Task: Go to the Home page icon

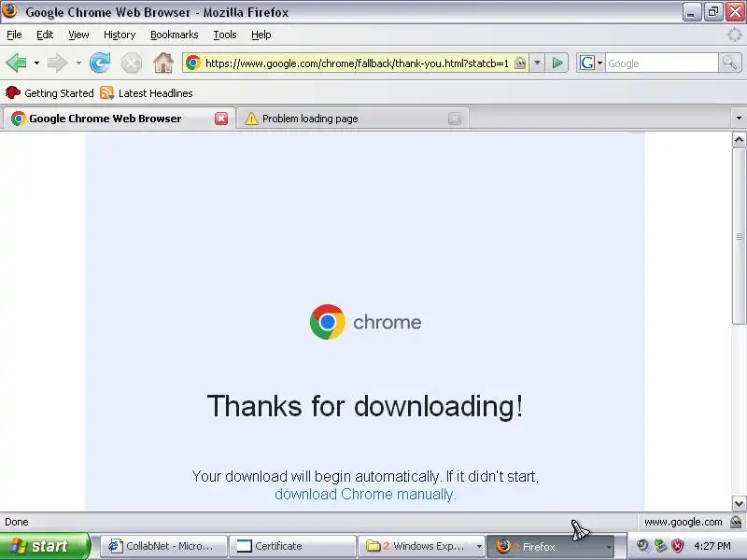Action: pyautogui.click(x=163, y=63)
